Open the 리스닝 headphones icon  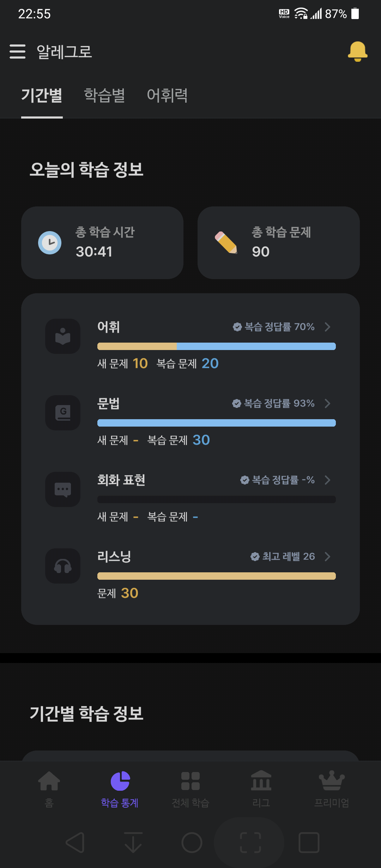point(63,566)
